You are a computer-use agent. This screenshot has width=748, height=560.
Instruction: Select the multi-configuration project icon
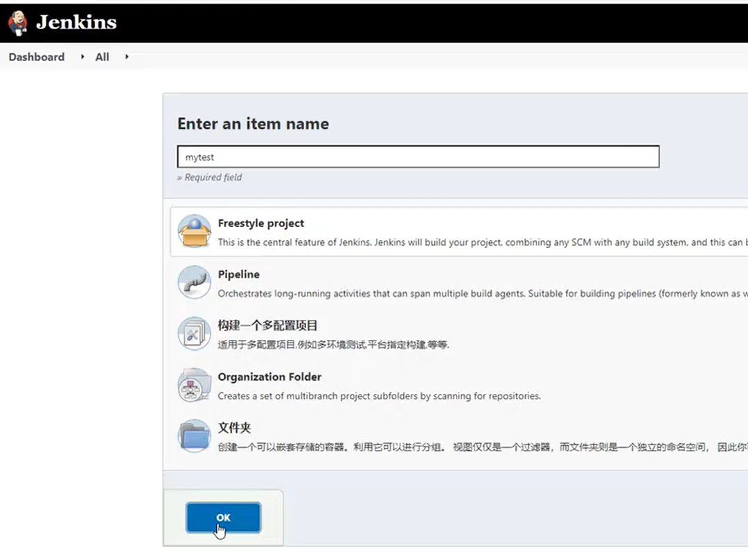click(194, 334)
